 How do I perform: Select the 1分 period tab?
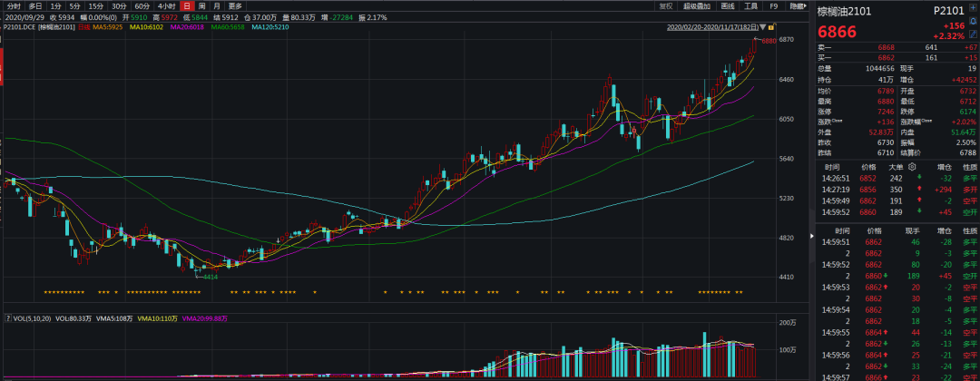pyautogui.click(x=55, y=6)
